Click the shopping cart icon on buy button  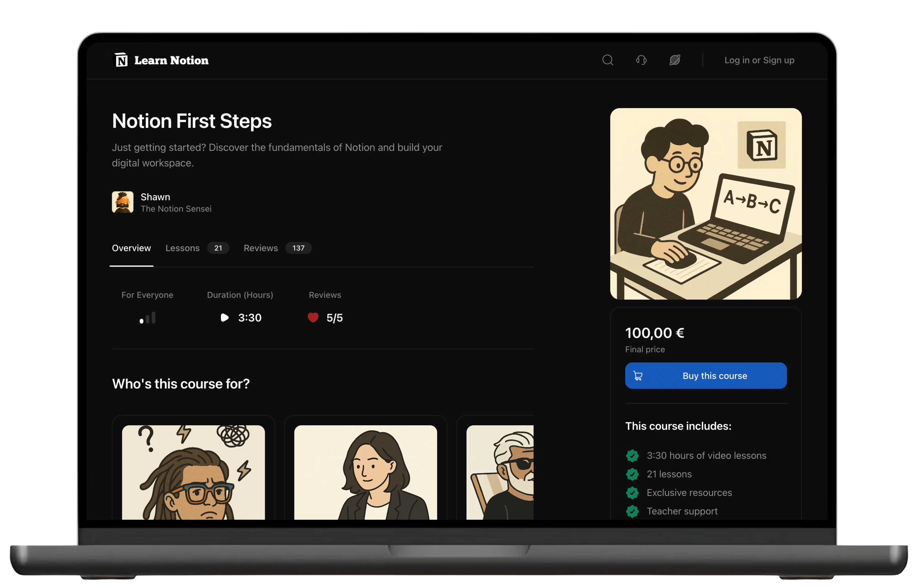pyautogui.click(x=638, y=376)
